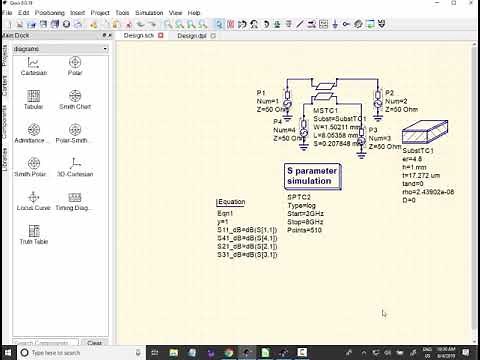Click the Insert Port toolbar icon
This screenshot has width=480, height=360.
coord(346,24)
